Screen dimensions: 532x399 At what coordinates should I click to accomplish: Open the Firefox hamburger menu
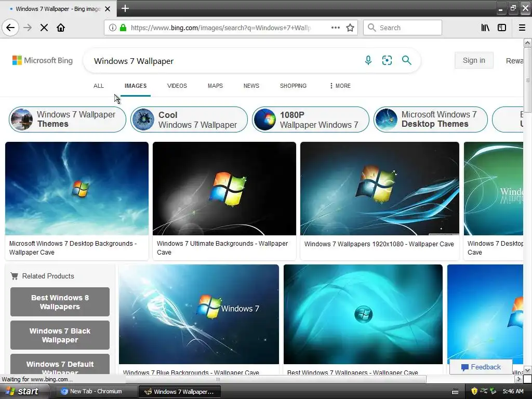pos(522,28)
